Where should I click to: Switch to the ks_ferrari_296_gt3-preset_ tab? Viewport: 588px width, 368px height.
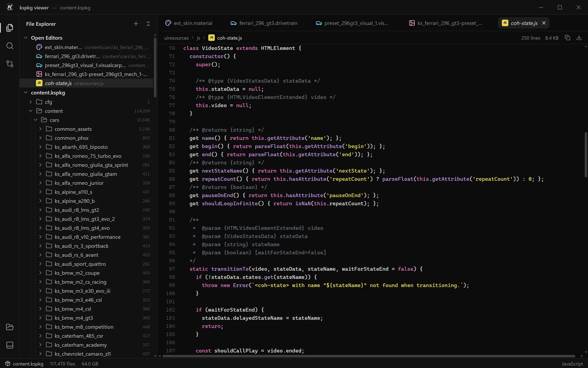[x=446, y=23]
